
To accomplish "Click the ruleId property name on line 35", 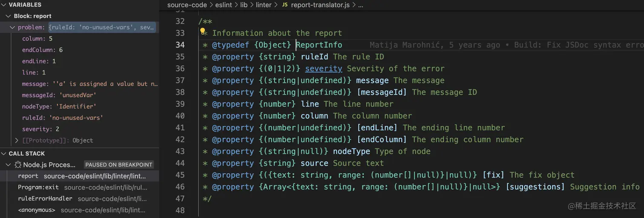I will coord(314,57).
